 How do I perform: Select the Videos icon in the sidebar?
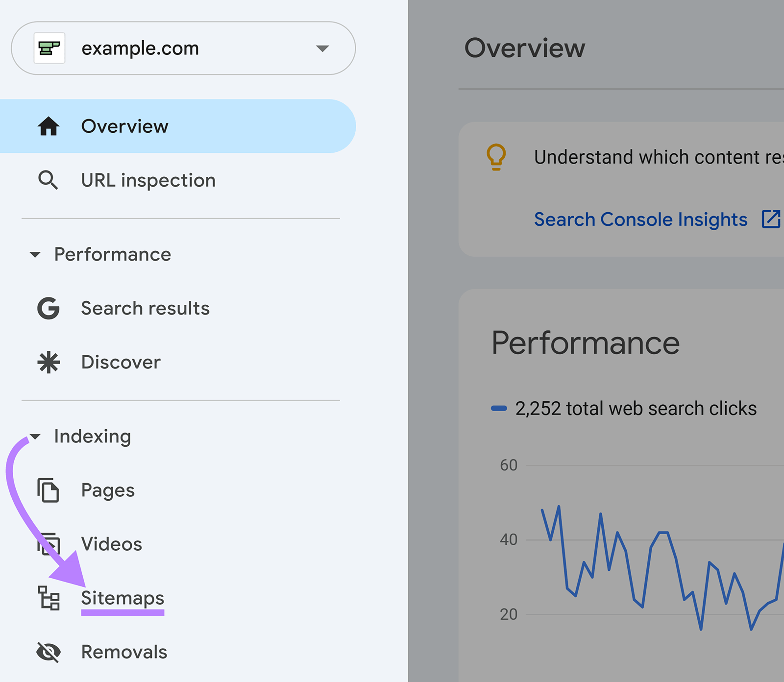(x=48, y=544)
